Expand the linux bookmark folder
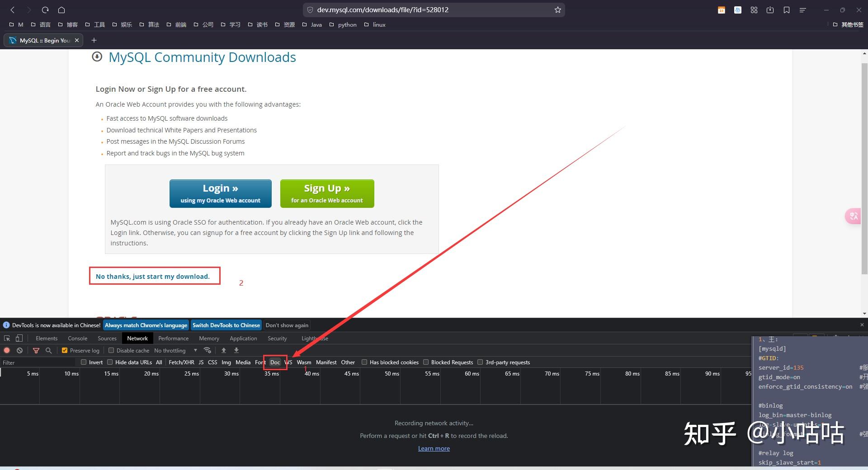This screenshot has height=470, width=868. click(x=375, y=25)
